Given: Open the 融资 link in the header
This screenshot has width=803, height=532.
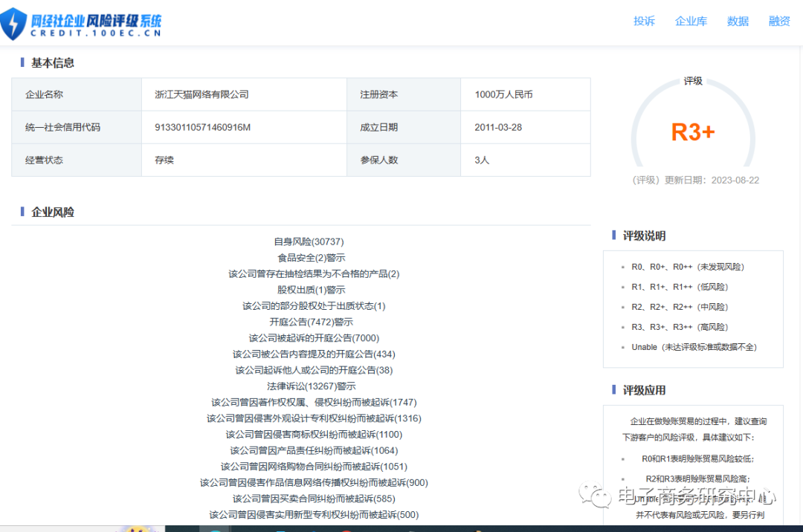Looking at the screenshot, I should coord(779,22).
